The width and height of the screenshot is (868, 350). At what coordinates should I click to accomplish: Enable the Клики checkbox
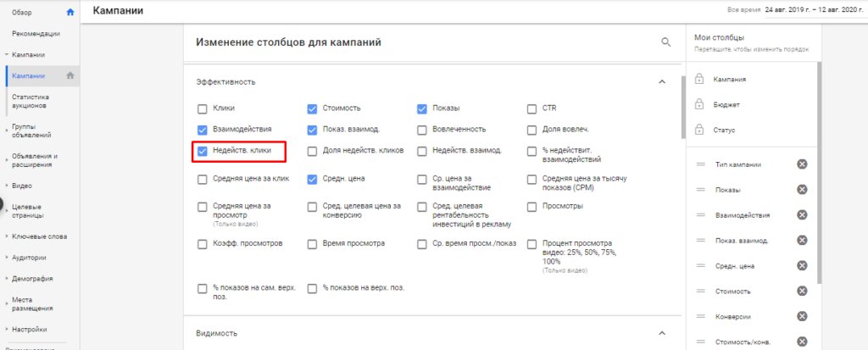coord(202,108)
